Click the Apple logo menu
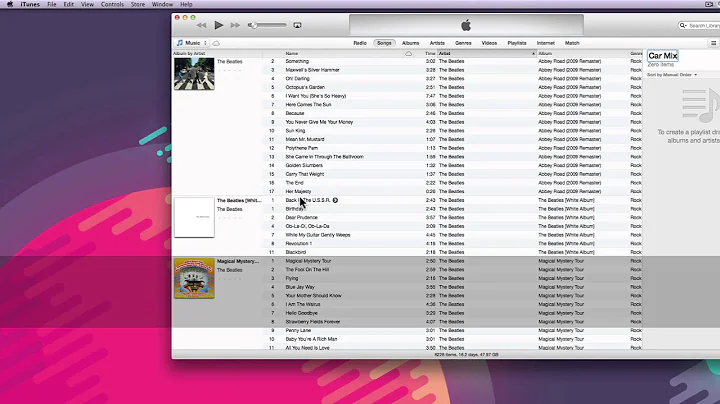Screen dimensions: 720x404 [10, 4]
